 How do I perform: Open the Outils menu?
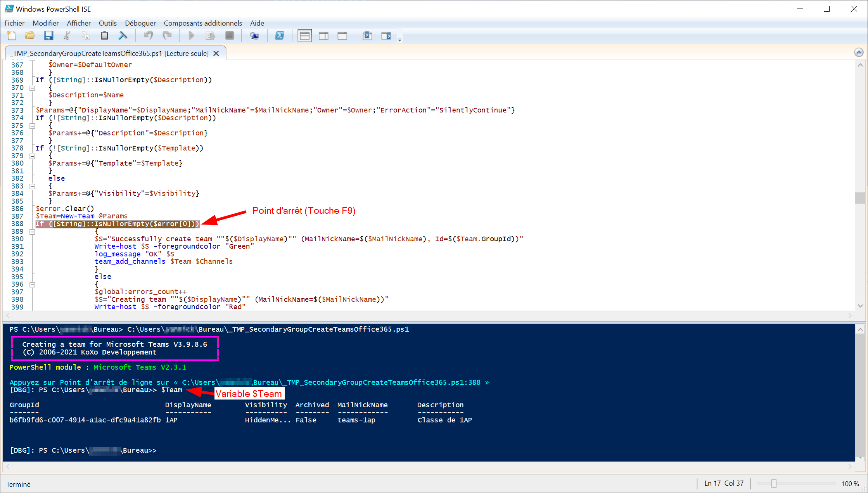tap(108, 23)
